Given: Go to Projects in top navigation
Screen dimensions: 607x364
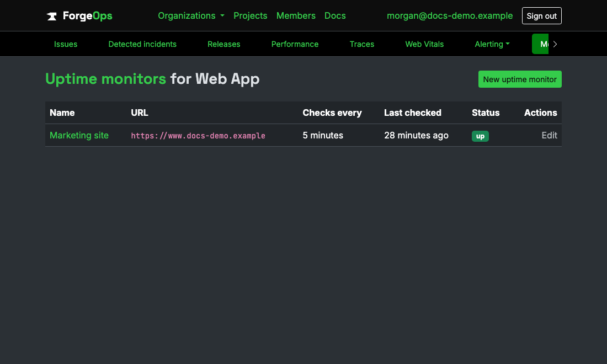Looking at the screenshot, I should (250, 16).
